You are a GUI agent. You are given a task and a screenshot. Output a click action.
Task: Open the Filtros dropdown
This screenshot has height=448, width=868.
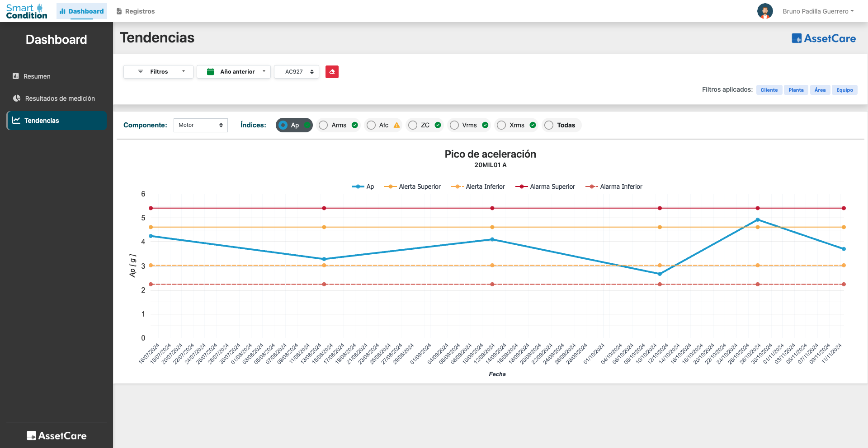(x=159, y=72)
